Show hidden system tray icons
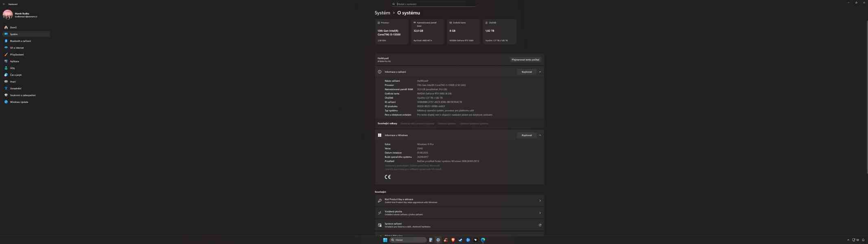This screenshot has width=868, height=244. tap(848, 240)
